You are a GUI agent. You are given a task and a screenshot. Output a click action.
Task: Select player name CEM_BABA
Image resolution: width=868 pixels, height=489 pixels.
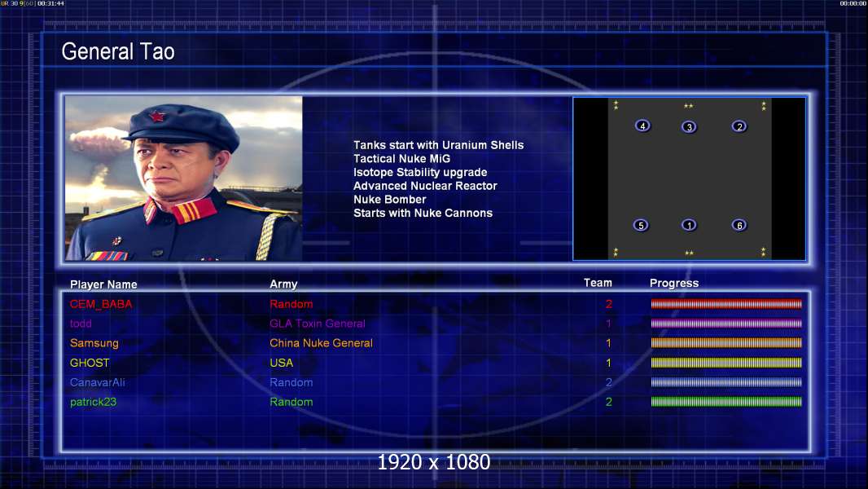tap(101, 304)
